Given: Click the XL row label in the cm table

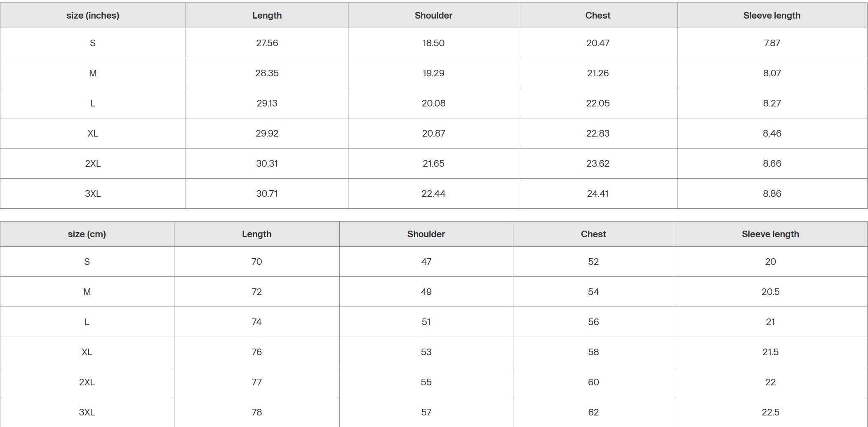Looking at the screenshot, I should 87,352.
